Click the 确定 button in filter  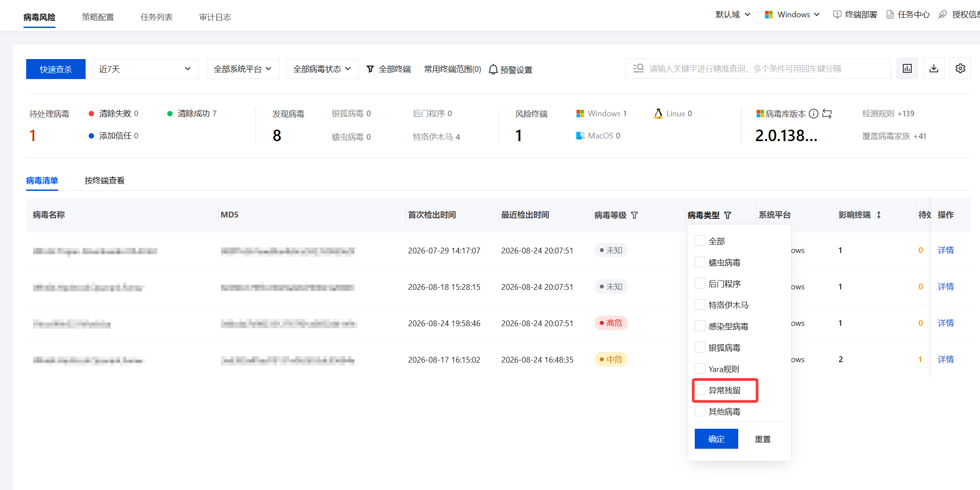tap(716, 439)
